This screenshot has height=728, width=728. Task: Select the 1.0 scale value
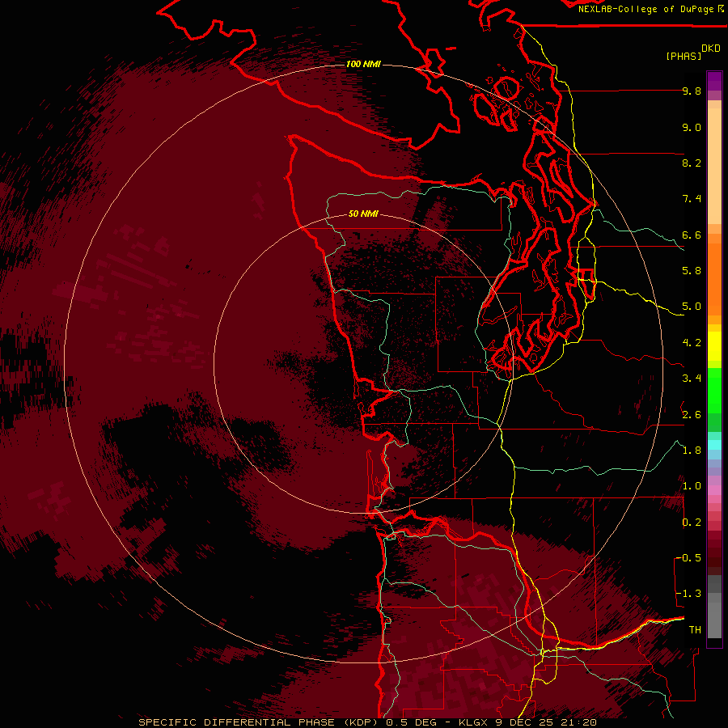click(x=692, y=486)
